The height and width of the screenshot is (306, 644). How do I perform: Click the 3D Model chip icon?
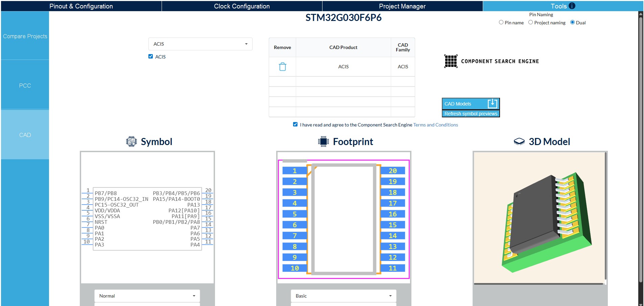(x=519, y=142)
